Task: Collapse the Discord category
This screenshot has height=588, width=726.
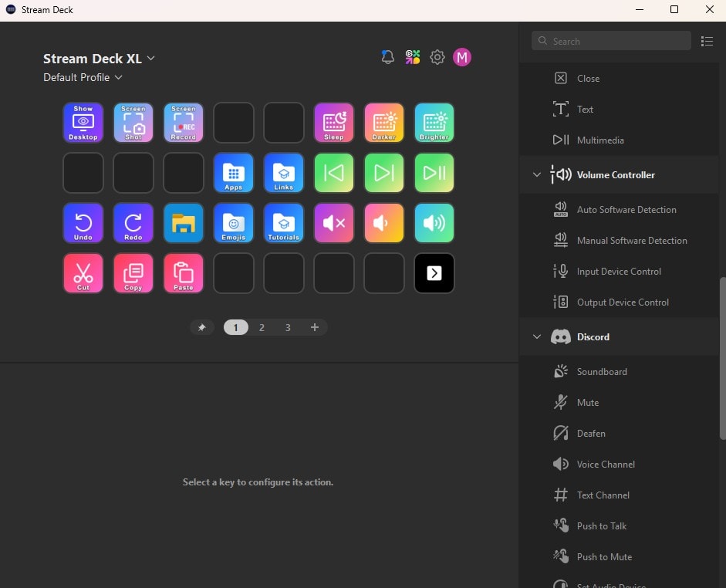Action: coord(537,337)
